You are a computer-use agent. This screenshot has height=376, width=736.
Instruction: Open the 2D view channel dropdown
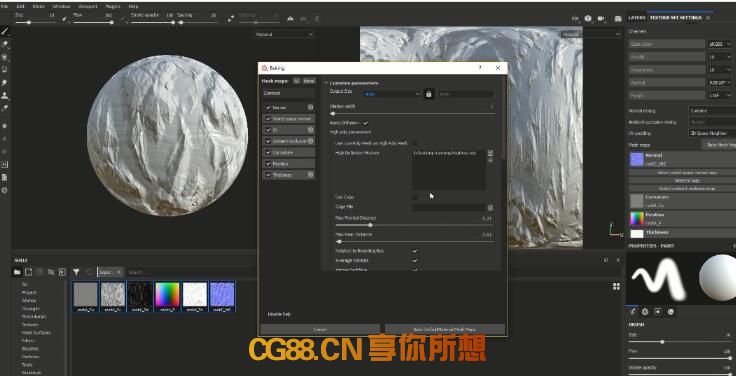pos(591,34)
